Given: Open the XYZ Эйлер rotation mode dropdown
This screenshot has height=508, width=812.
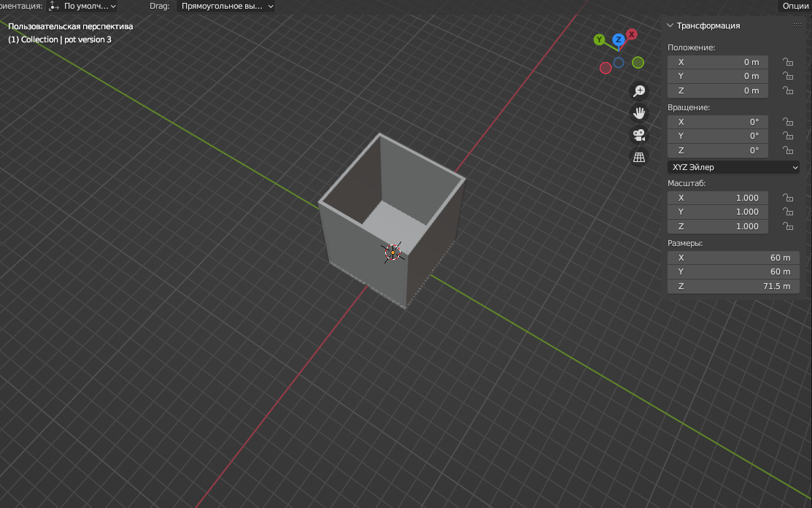Looking at the screenshot, I should click(733, 167).
